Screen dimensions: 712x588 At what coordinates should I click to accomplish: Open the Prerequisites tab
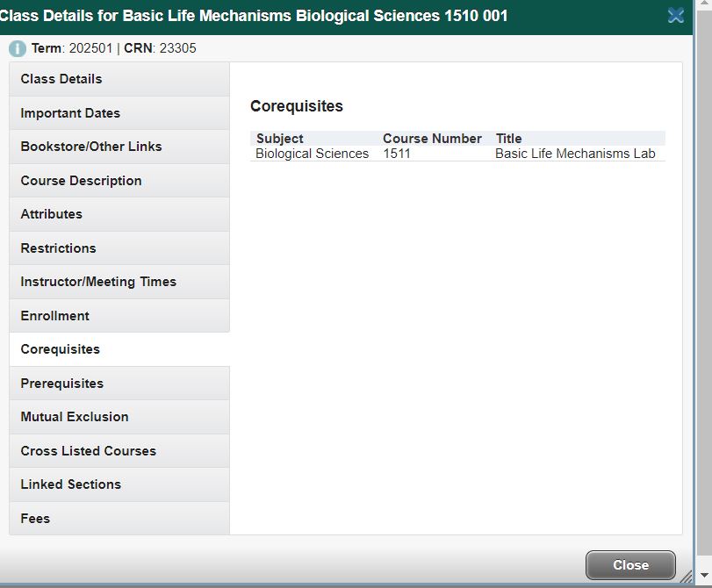119,384
